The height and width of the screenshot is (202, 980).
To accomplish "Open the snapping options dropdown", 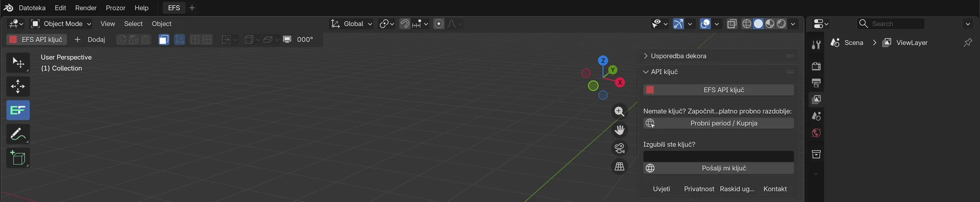I will click(x=420, y=24).
